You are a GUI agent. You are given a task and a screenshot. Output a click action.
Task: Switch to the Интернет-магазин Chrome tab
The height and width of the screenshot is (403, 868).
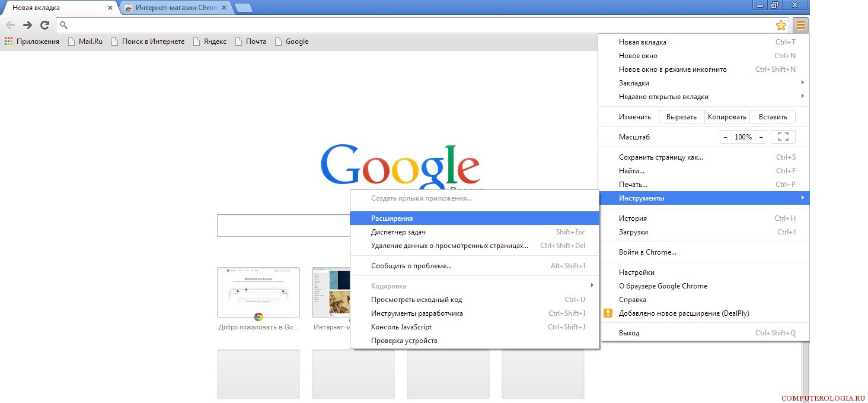tap(175, 8)
